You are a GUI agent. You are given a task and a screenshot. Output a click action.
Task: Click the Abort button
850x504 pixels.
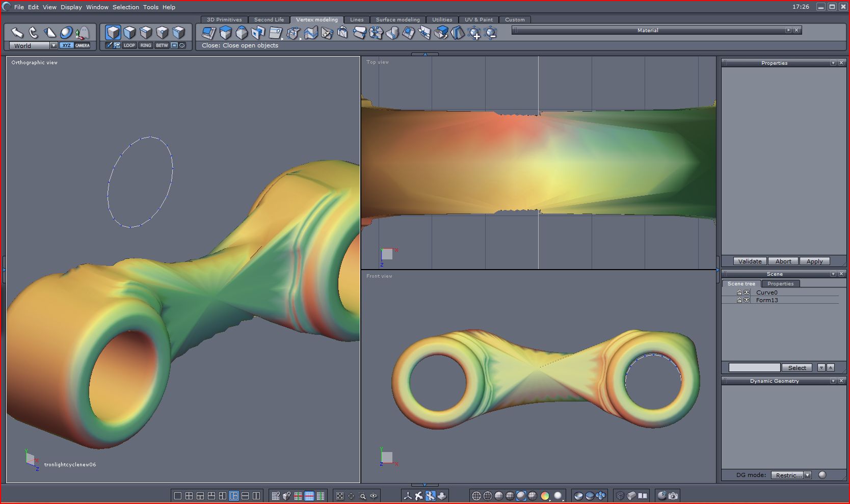click(783, 261)
